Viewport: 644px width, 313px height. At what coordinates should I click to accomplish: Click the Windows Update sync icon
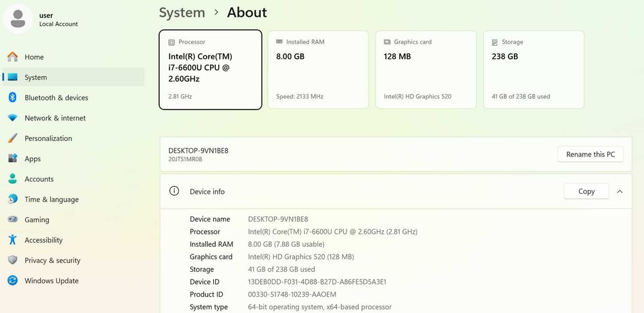[x=13, y=281]
